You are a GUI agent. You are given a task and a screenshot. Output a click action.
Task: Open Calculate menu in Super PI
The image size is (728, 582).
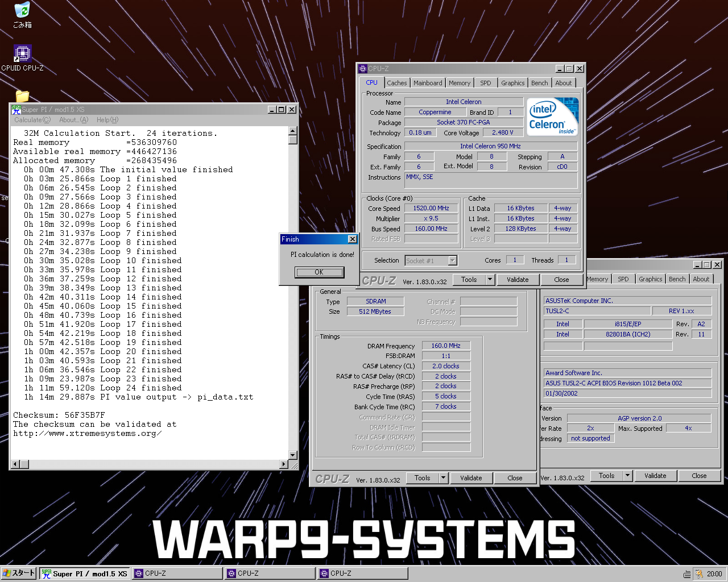click(x=32, y=120)
